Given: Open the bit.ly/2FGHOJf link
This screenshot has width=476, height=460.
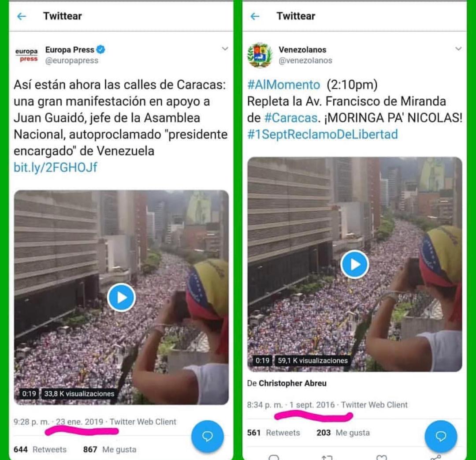Looking at the screenshot, I should (x=56, y=168).
